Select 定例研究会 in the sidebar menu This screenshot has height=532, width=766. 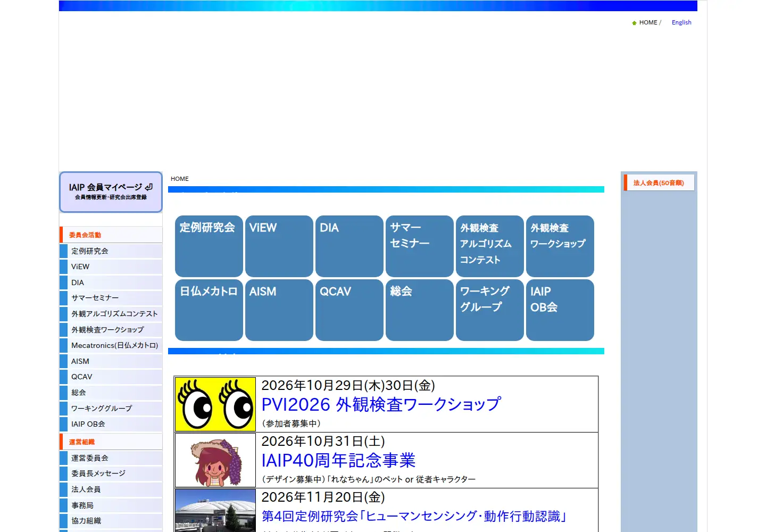(111, 251)
